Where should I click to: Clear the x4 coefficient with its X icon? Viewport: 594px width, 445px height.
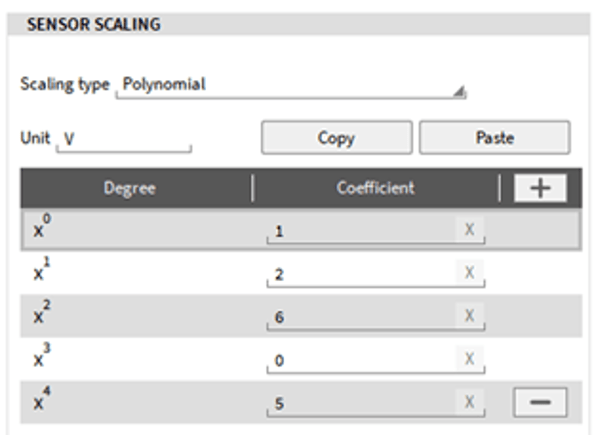469,402
